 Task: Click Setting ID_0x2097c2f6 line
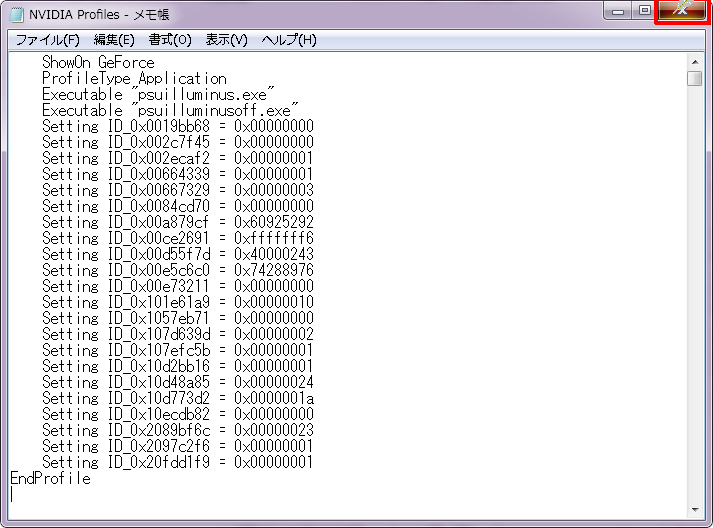tap(178, 446)
